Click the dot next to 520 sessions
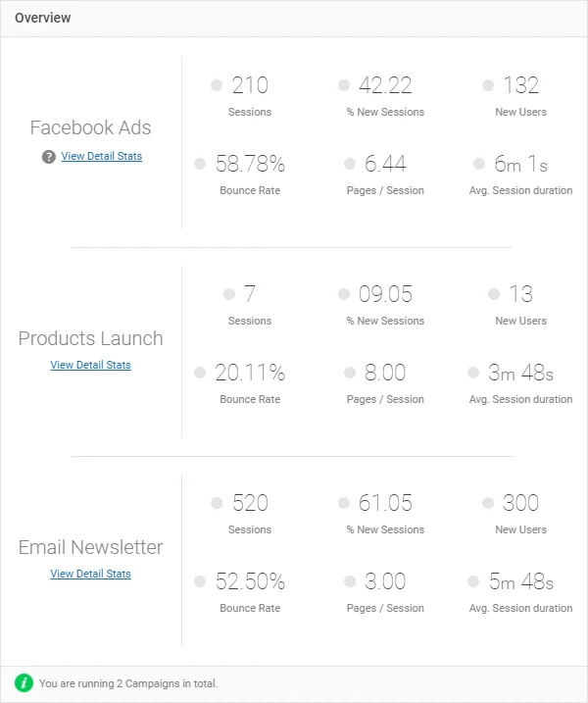 [217, 503]
